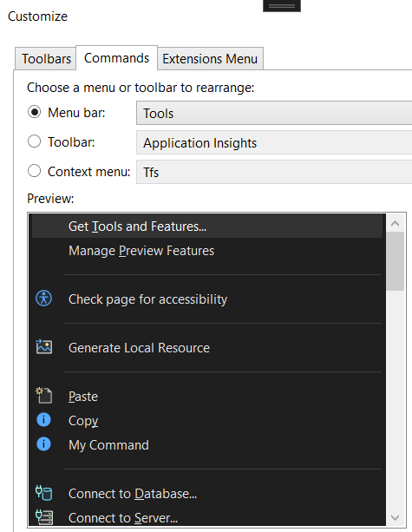Click the Connect to Database plug icon
Screen dimensions: 412x532
pyautogui.click(x=43, y=493)
